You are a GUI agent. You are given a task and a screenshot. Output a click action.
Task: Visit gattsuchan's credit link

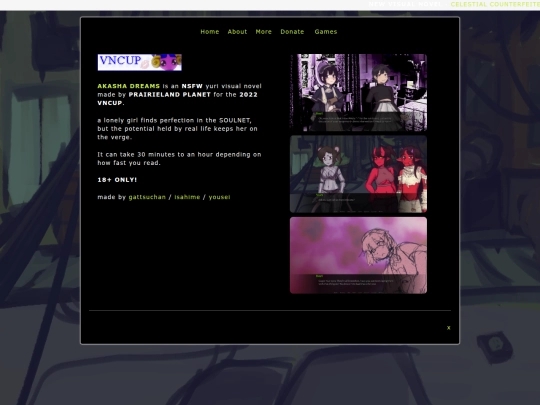pyautogui.click(x=147, y=197)
